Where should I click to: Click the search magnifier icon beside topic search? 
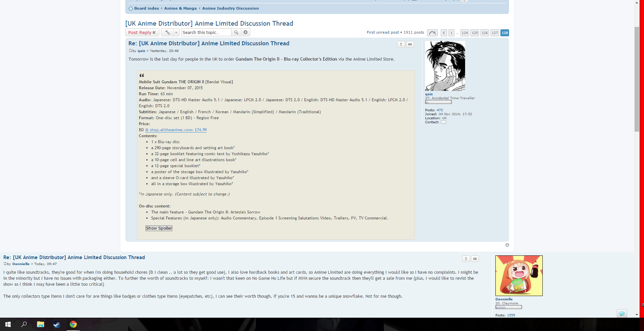236,32
